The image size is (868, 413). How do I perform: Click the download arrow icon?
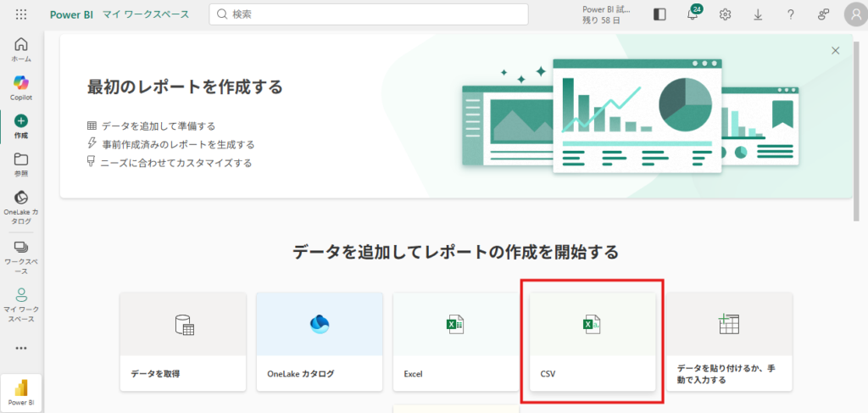click(758, 14)
